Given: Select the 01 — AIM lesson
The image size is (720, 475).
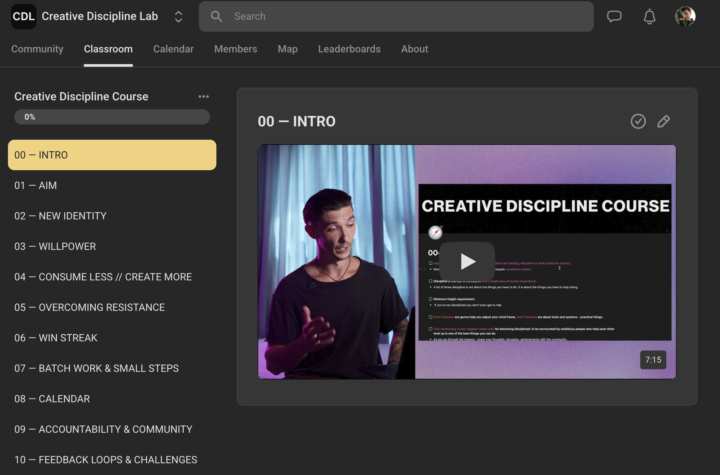Looking at the screenshot, I should click(x=36, y=186).
